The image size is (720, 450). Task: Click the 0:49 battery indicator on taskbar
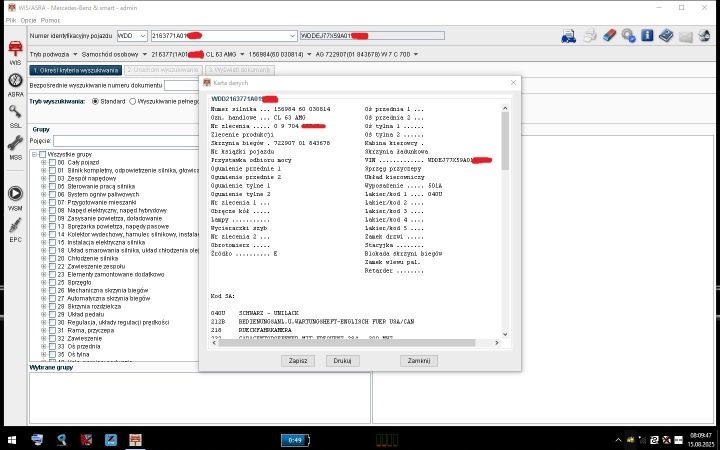tap(295, 440)
